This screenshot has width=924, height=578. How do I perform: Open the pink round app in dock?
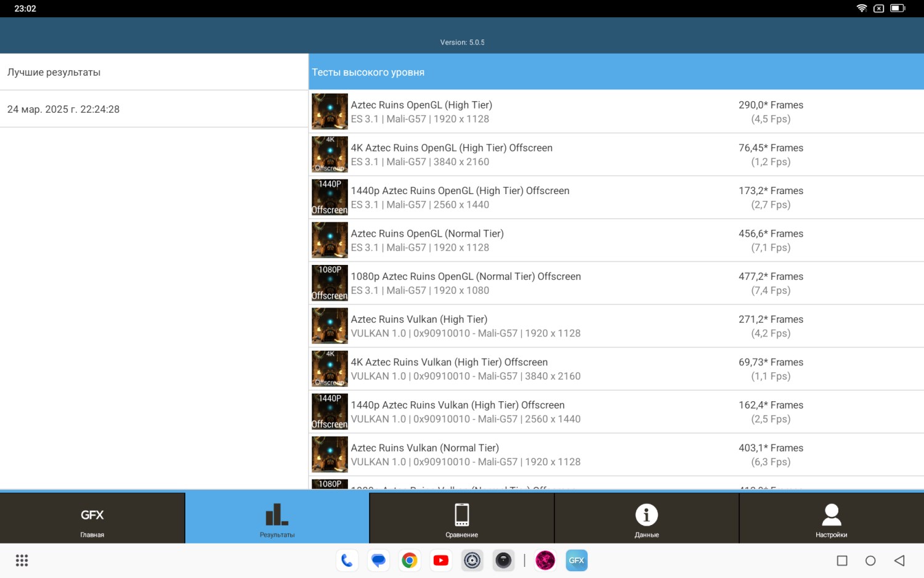(x=545, y=560)
